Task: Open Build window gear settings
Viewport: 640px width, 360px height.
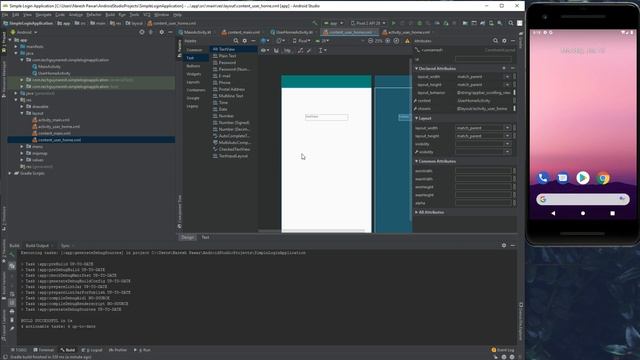Action: click(504, 245)
